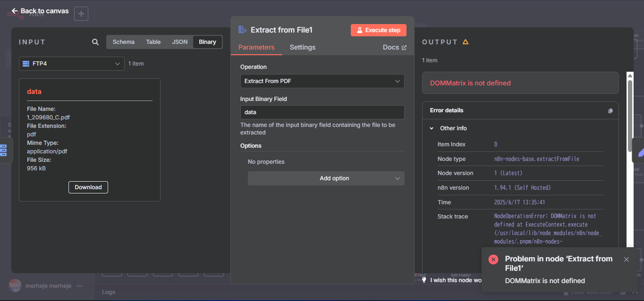Click n8n version 1.94.1 (Self Hosted) value
This screenshot has height=301, width=644.
(522, 188)
